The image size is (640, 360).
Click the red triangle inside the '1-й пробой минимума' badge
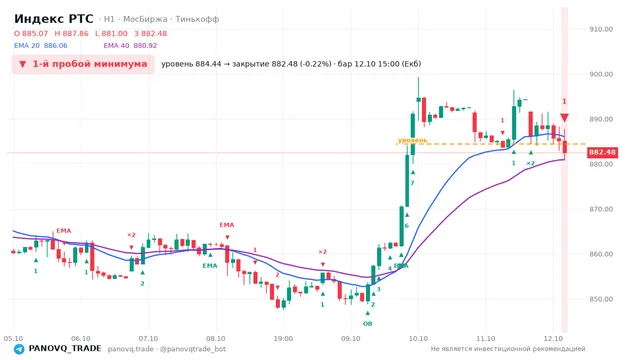point(22,64)
